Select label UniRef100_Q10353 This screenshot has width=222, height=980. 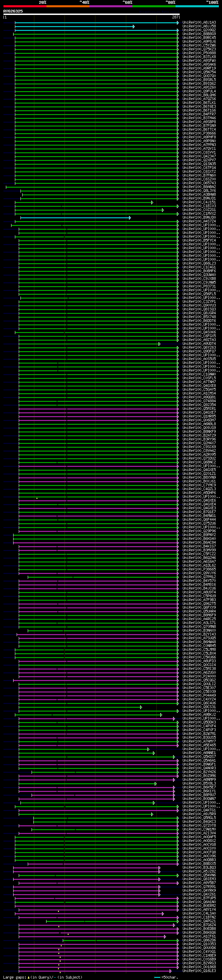pos(199,944)
